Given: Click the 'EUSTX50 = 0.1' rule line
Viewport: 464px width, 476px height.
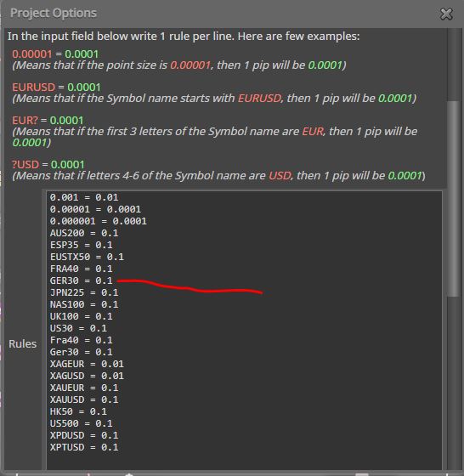Looking at the screenshot, I should (87, 257).
